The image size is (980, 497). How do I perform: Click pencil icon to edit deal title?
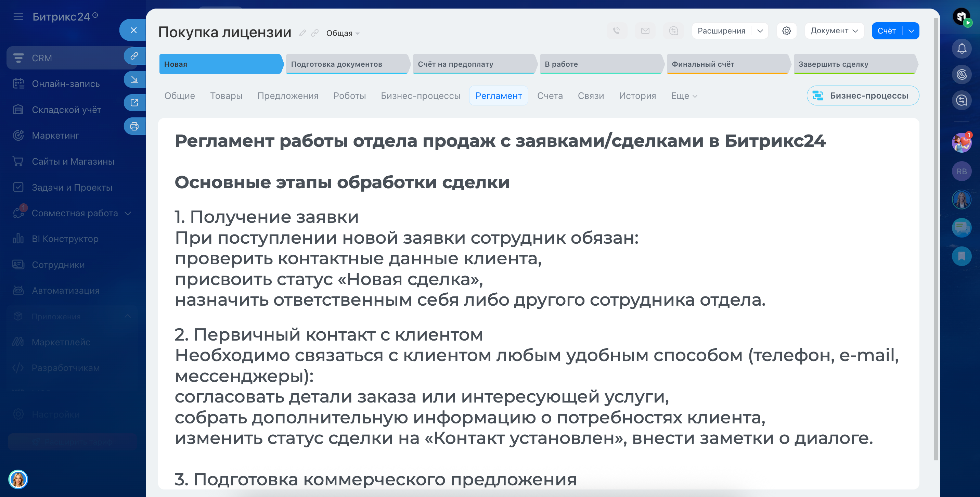(x=302, y=33)
